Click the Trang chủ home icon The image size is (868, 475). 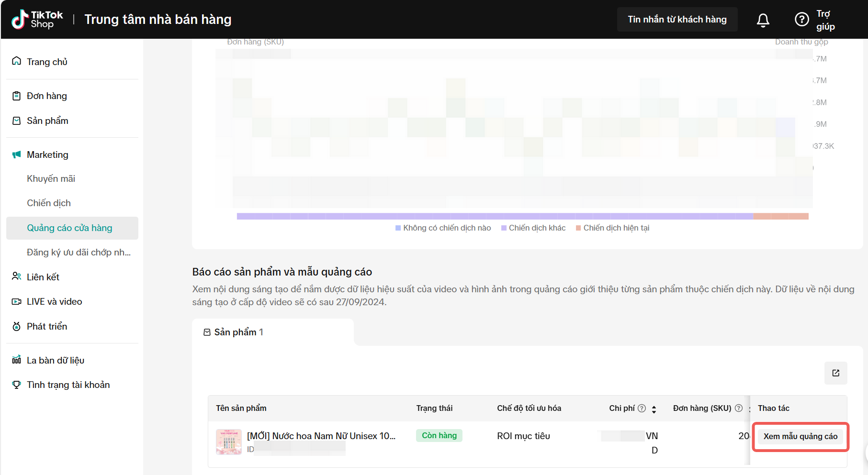click(17, 61)
